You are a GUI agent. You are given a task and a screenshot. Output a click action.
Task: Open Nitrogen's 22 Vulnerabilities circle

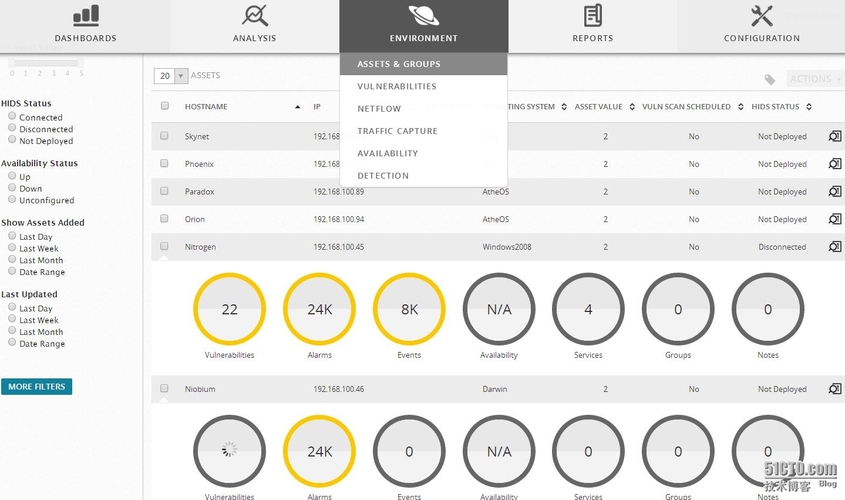pos(230,309)
